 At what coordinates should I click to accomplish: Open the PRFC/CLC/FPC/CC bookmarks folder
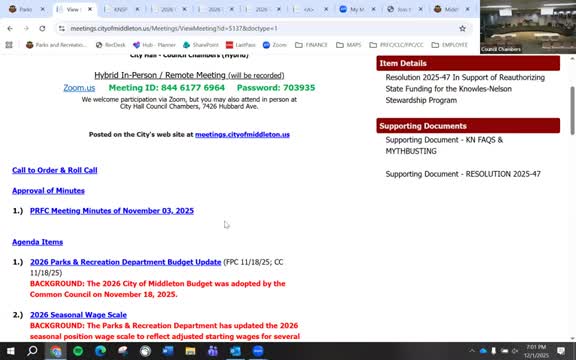click(396, 45)
